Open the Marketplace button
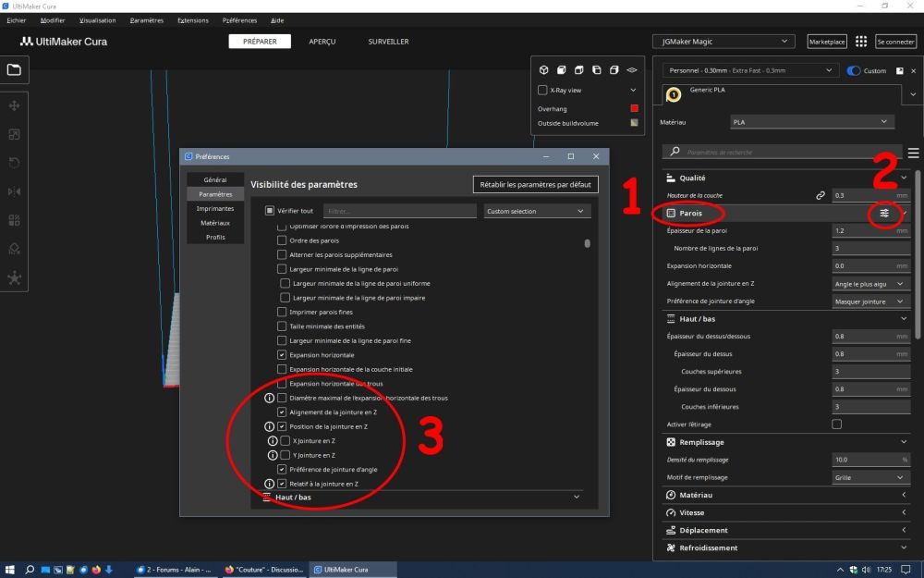The image size is (924, 578). pyautogui.click(x=826, y=42)
